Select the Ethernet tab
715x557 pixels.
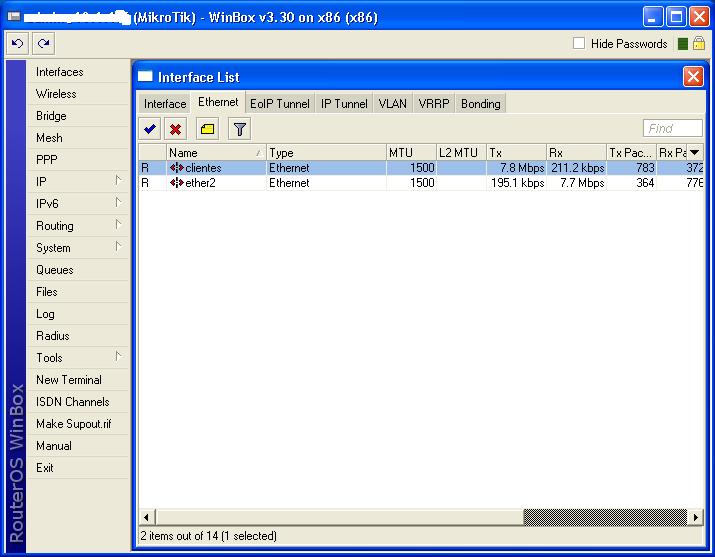(218, 102)
